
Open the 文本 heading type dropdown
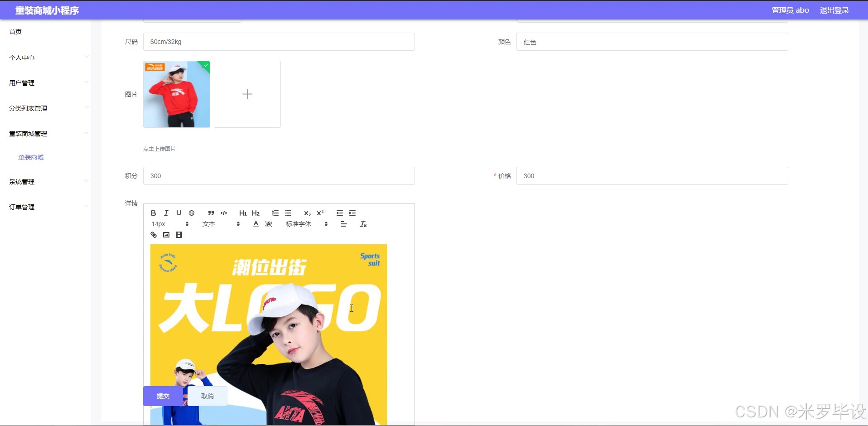tap(221, 224)
